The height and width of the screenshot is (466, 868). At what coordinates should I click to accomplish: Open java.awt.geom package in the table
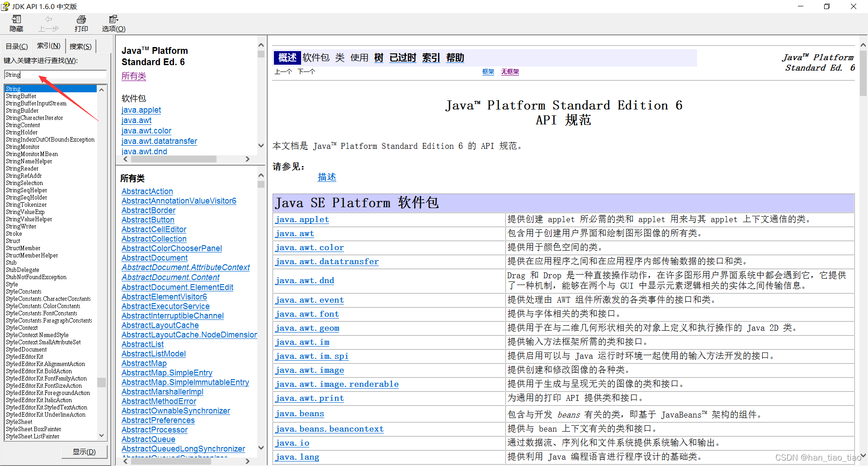pyautogui.click(x=307, y=328)
